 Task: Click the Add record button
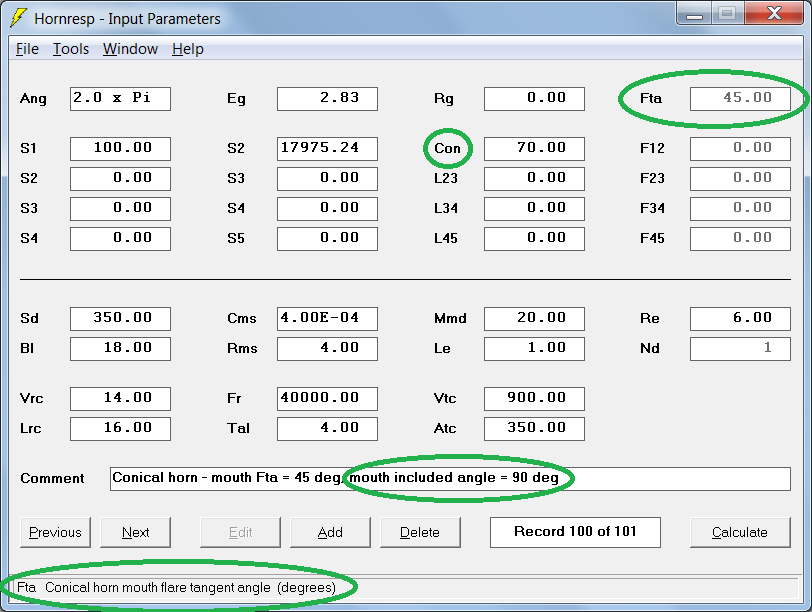point(330,532)
